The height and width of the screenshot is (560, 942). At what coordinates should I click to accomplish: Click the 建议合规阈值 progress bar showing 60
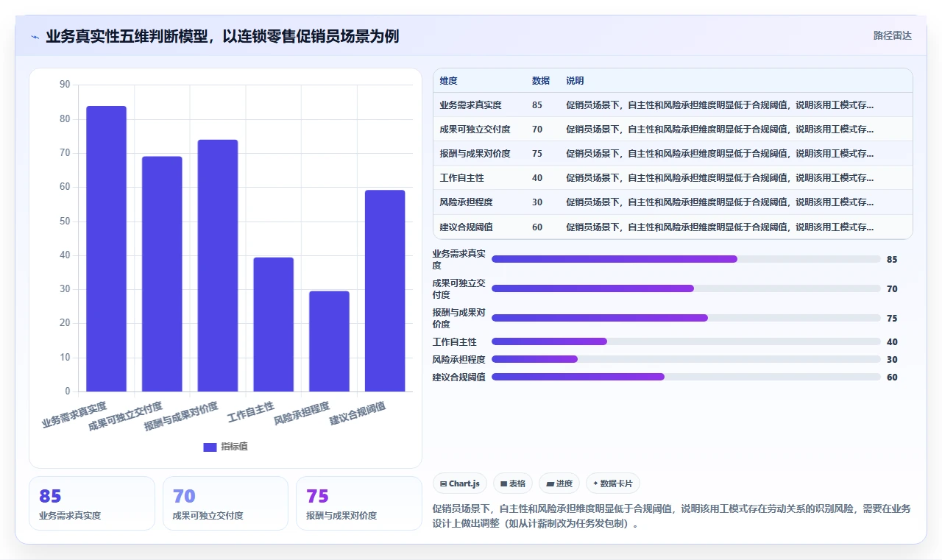pyautogui.click(x=686, y=377)
